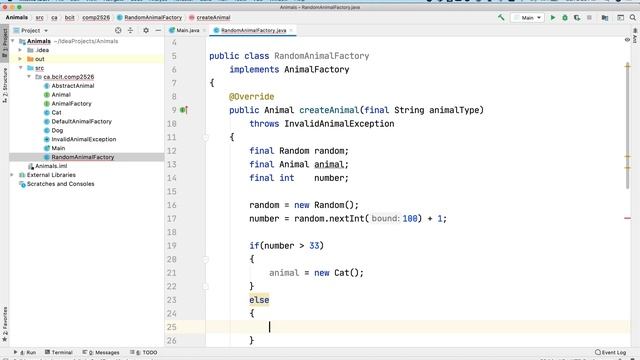Click the override gutter icon on line 9
Screen dimensions: 640x360
click(x=184, y=110)
